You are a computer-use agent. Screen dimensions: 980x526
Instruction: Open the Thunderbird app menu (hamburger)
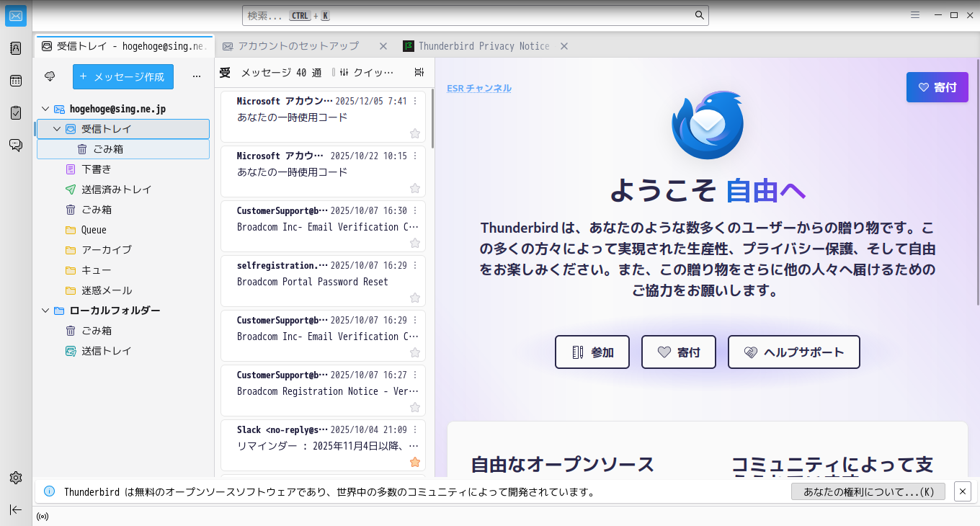pyautogui.click(x=915, y=15)
